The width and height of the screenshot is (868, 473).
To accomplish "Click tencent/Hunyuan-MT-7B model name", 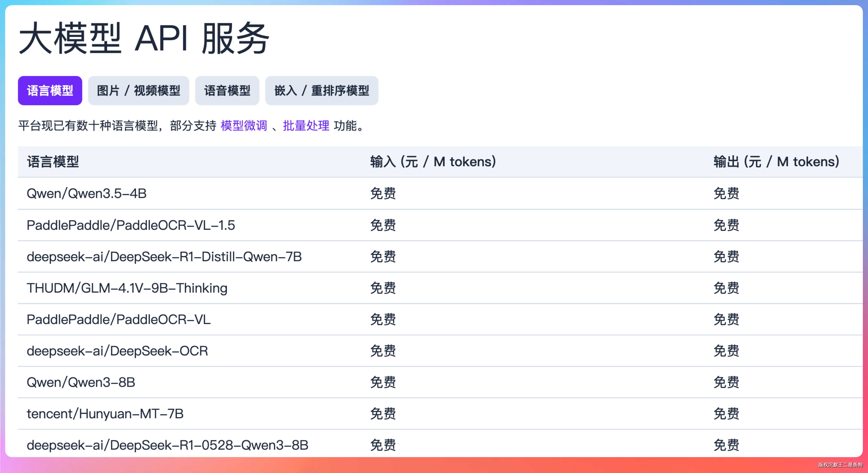I will [x=105, y=414].
